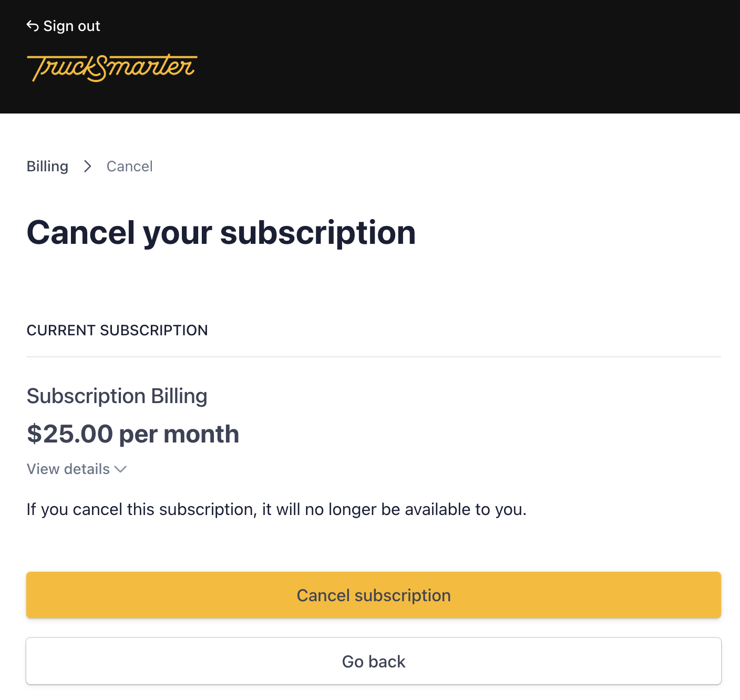Select the Cancel breadcrumb item
Screen dimensions: 740x700
coord(129,166)
